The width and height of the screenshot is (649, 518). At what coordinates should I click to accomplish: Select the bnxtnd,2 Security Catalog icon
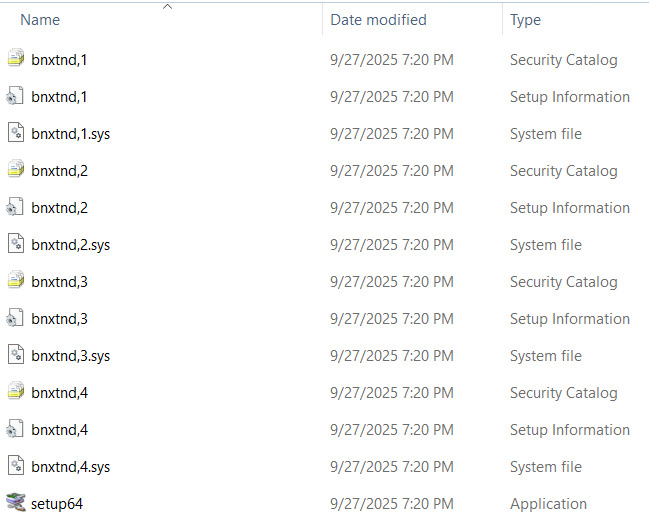click(x=15, y=171)
